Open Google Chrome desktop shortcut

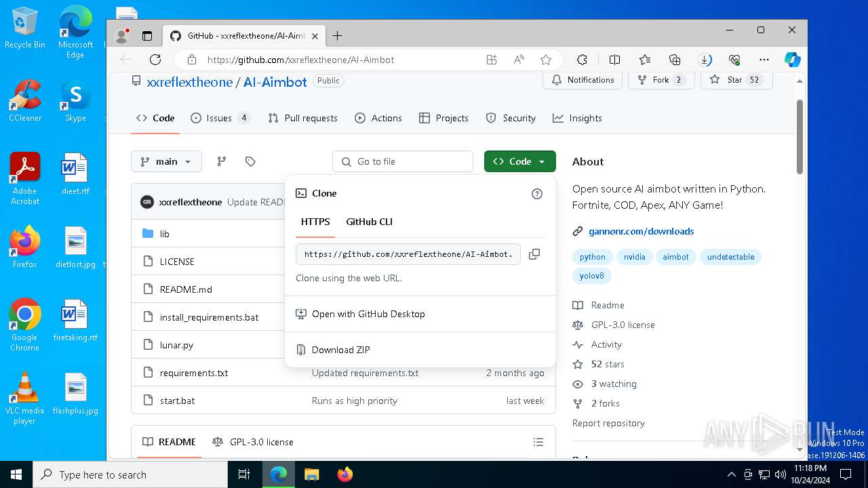pyautogui.click(x=24, y=325)
